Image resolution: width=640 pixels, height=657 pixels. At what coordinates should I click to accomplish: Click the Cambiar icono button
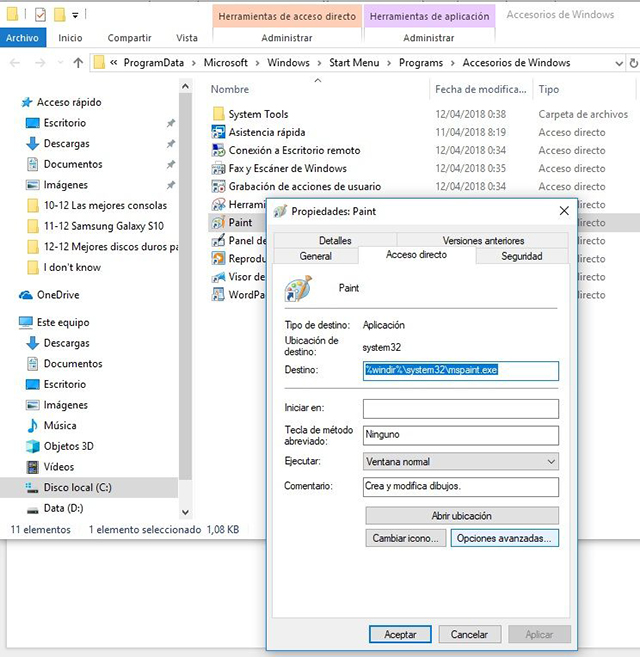(x=405, y=538)
